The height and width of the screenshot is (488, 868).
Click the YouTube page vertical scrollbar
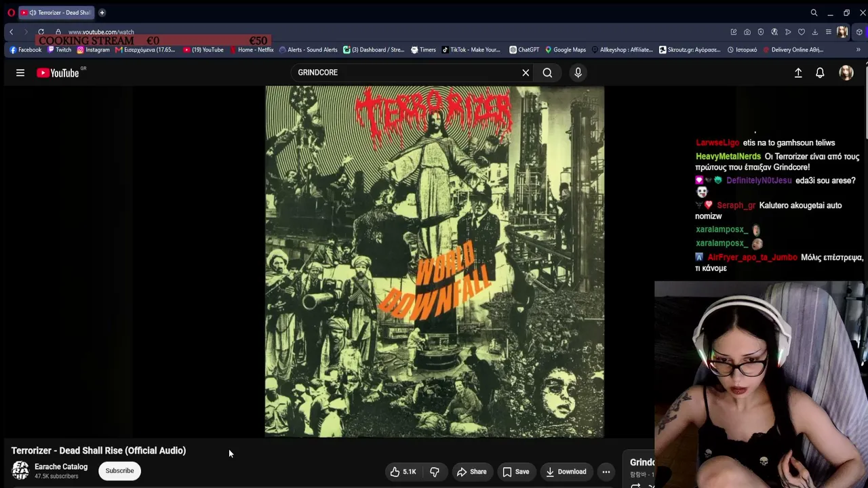pos(866,102)
